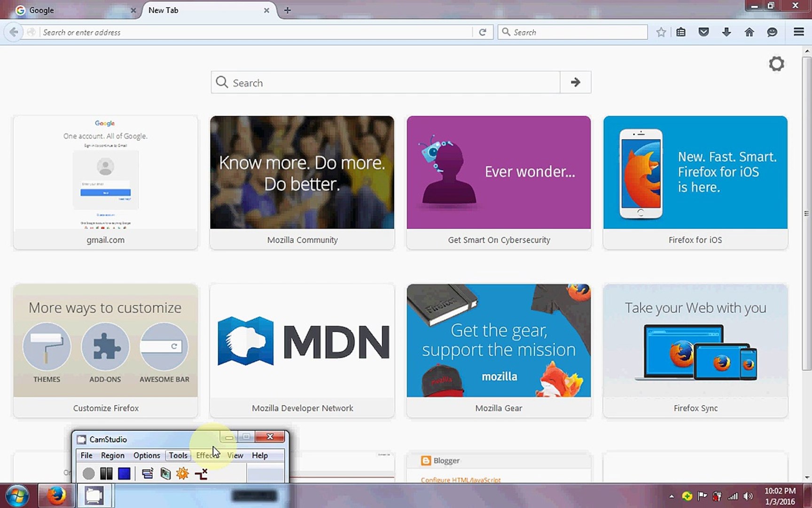The image size is (812, 508).
Task: Toggle the bookmark star for this page
Action: 661,32
